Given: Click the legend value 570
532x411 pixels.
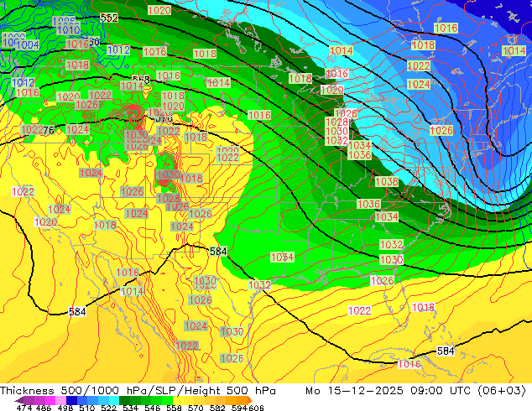Looking at the screenshot, I should point(196,408).
